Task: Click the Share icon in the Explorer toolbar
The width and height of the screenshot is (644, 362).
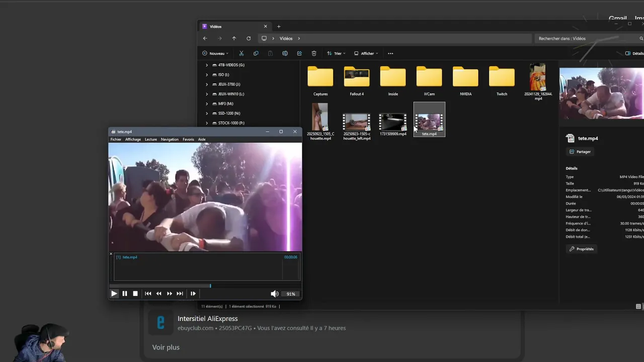Action: 299,53
